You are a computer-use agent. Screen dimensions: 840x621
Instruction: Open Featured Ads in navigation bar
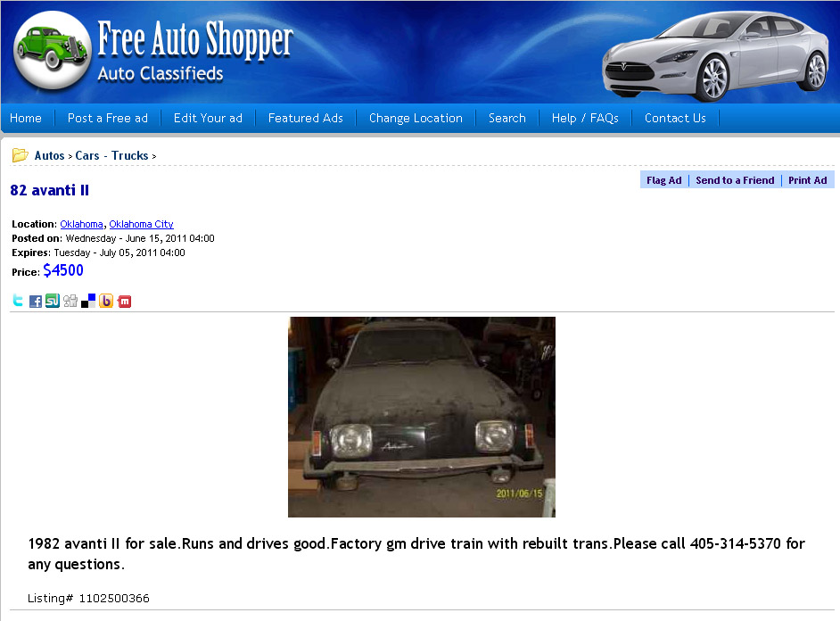[305, 118]
